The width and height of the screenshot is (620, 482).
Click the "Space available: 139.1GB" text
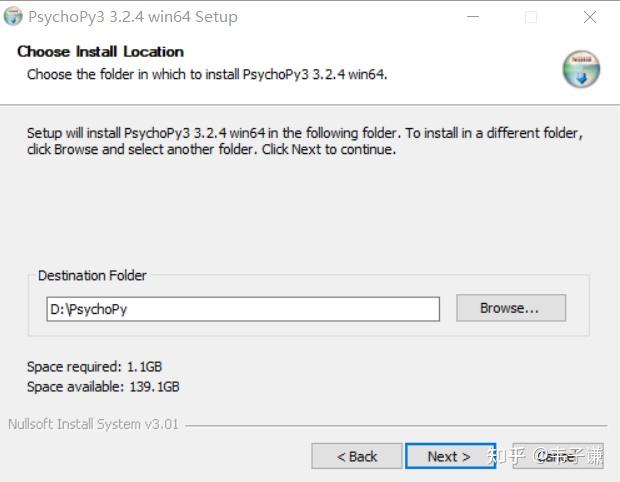point(103,386)
